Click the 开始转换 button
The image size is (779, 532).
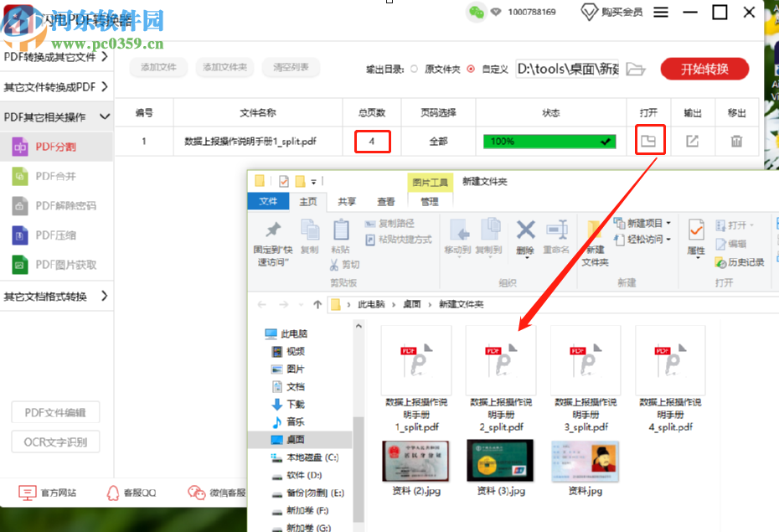[x=704, y=70]
